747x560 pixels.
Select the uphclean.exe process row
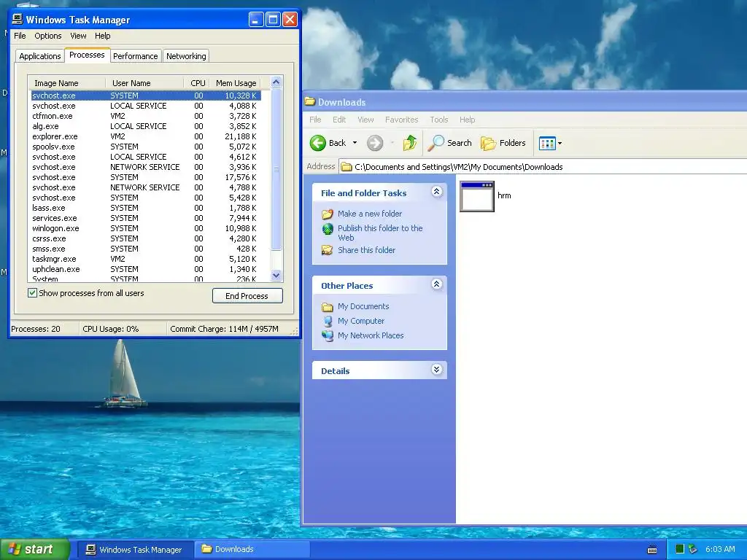[145, 269]
